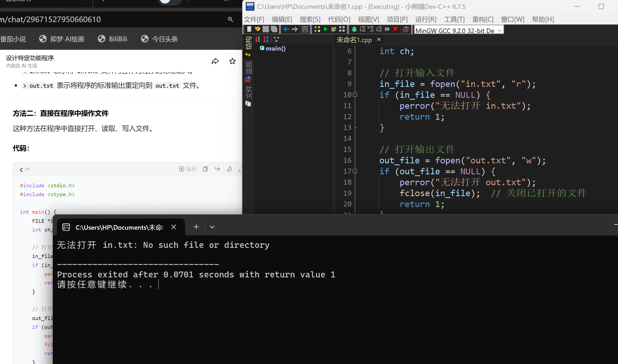
Task: Open the MinGW GCC compiler dropdown
Action: [x=500, y=30]
